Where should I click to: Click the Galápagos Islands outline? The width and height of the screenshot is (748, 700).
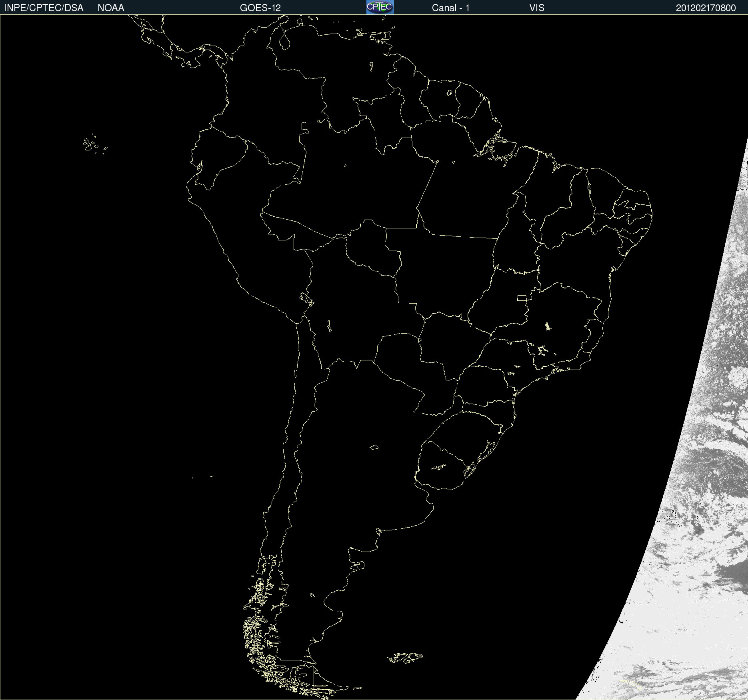(94, 144)
